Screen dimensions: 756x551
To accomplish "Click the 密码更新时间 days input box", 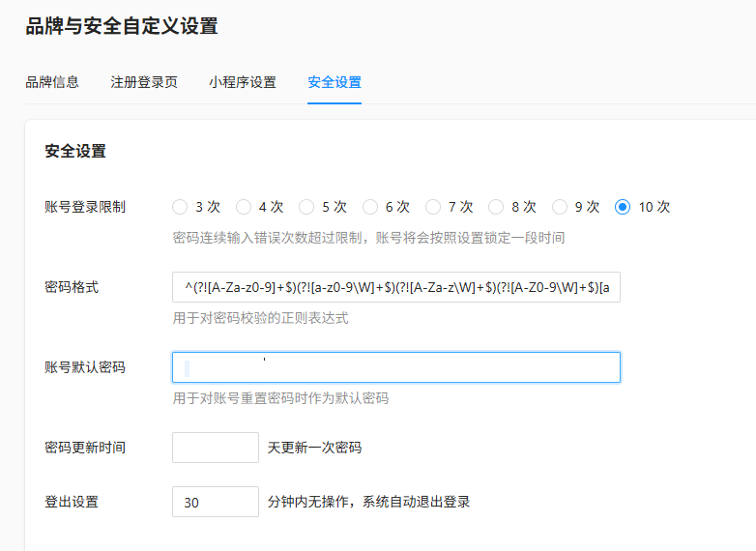I will (x=216, y=448).
